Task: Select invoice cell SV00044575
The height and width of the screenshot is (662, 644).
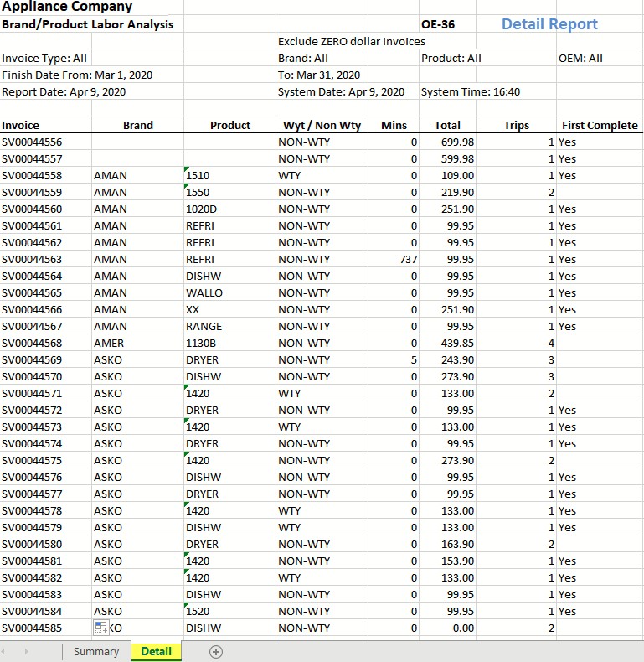Action: (x=46, y=460)
